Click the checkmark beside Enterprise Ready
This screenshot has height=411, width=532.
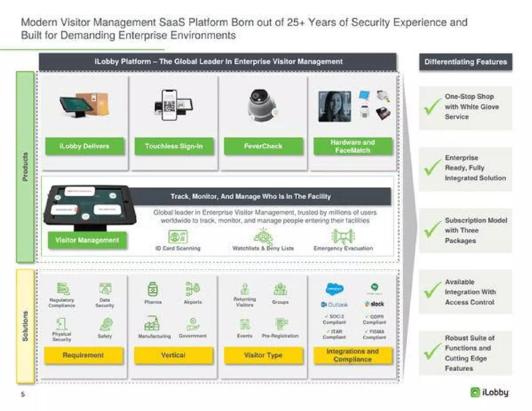pos(433,168)
